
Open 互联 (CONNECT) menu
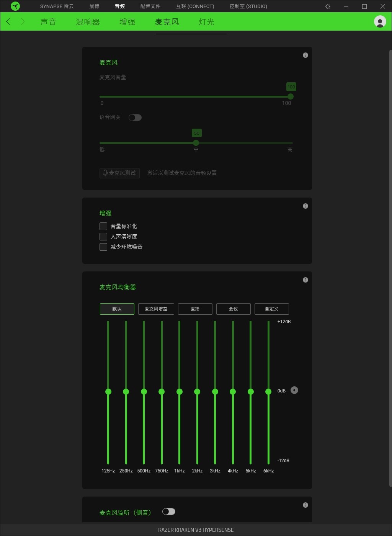[195, 7]
